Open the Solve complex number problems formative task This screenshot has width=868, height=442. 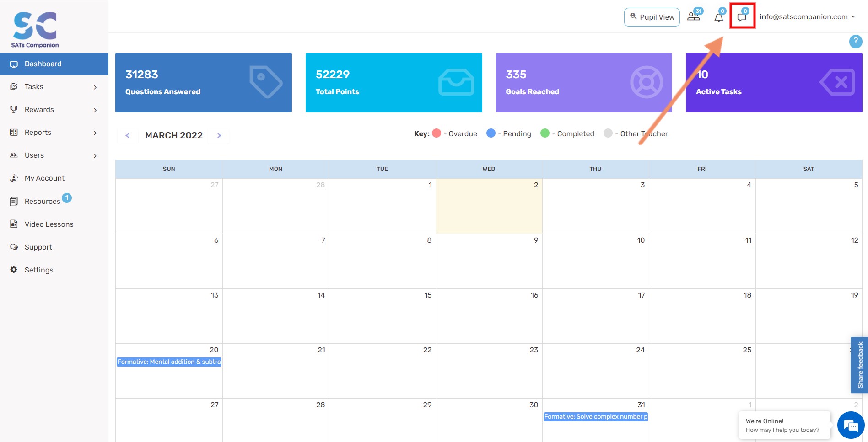[595, 416]
